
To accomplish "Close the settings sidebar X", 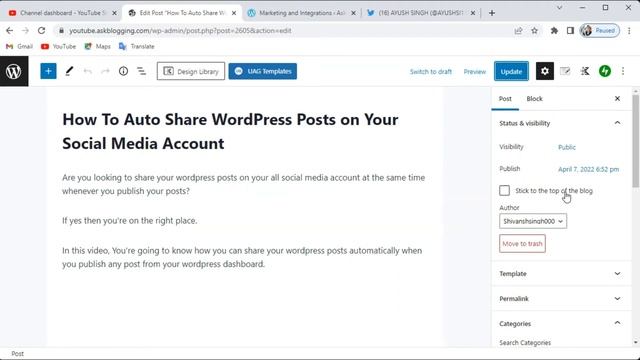I will tap(617, 99).
